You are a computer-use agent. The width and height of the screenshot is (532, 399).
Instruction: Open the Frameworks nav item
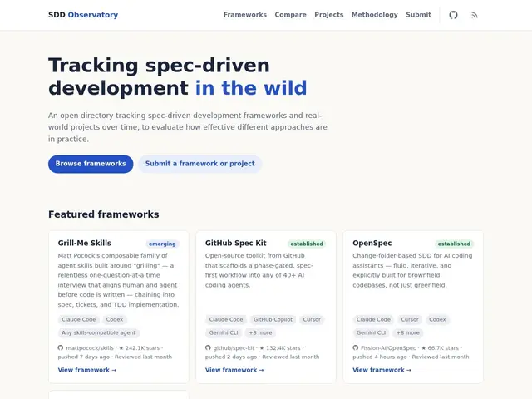[245, 15]
